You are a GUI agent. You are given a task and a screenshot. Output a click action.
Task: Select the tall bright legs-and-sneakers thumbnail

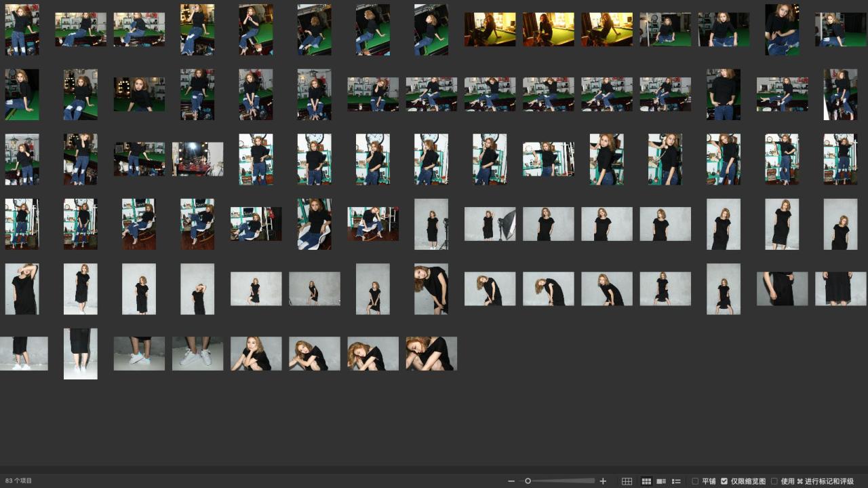click(x=80, y=354)
